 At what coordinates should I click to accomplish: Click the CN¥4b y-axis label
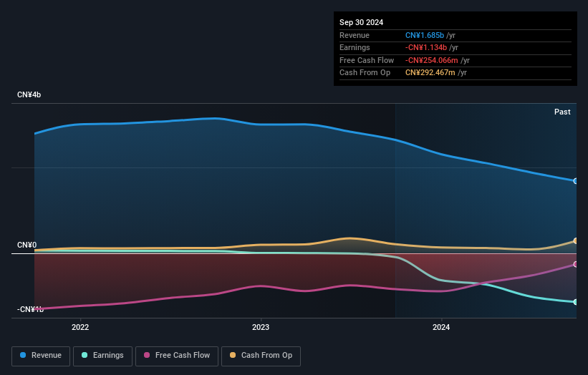coord(29,94)
